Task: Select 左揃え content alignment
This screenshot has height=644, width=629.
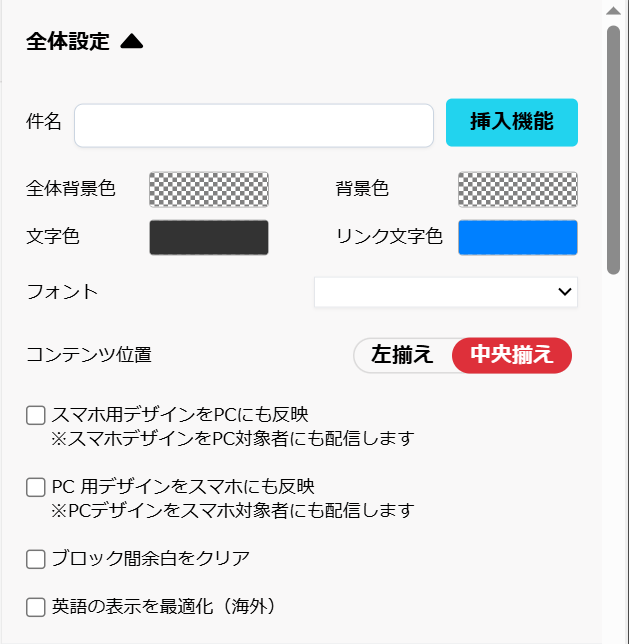Action: (402, 355)
